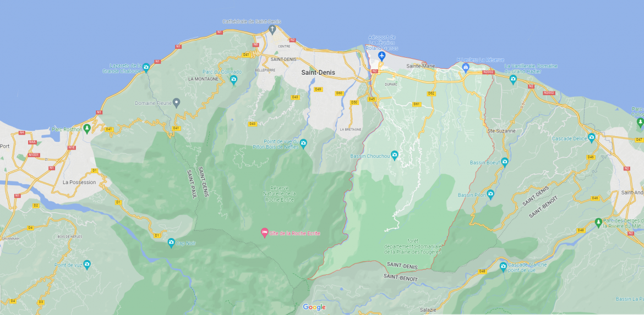Open the Parc Rosthon tree marker
Screen dimensions: 644x315
[86, 129]
